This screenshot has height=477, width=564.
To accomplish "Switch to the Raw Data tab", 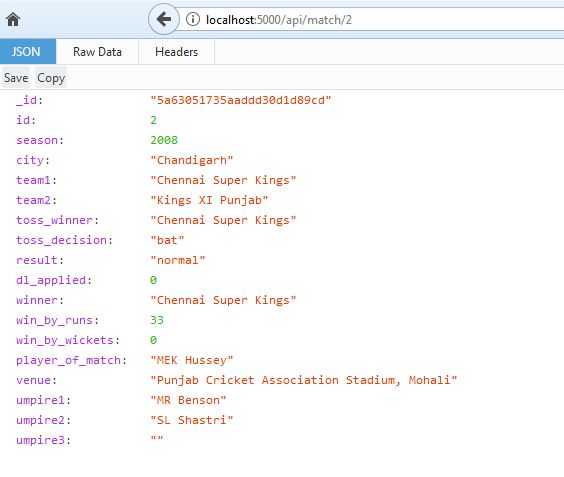I will (97, 52).
